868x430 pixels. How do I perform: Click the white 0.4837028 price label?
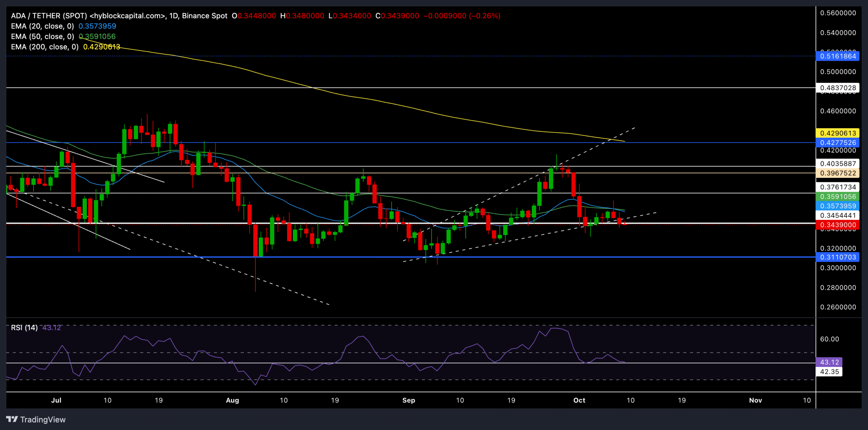[838, 88]
